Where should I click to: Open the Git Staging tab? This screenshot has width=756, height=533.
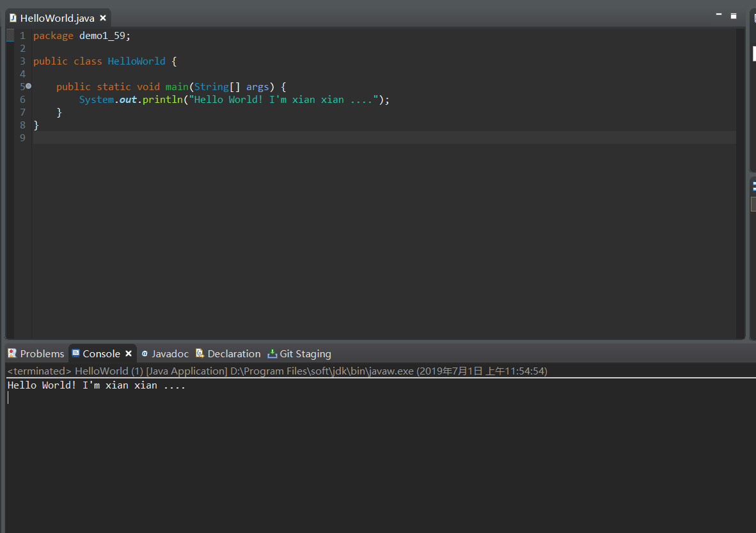(x=299, y=353)
